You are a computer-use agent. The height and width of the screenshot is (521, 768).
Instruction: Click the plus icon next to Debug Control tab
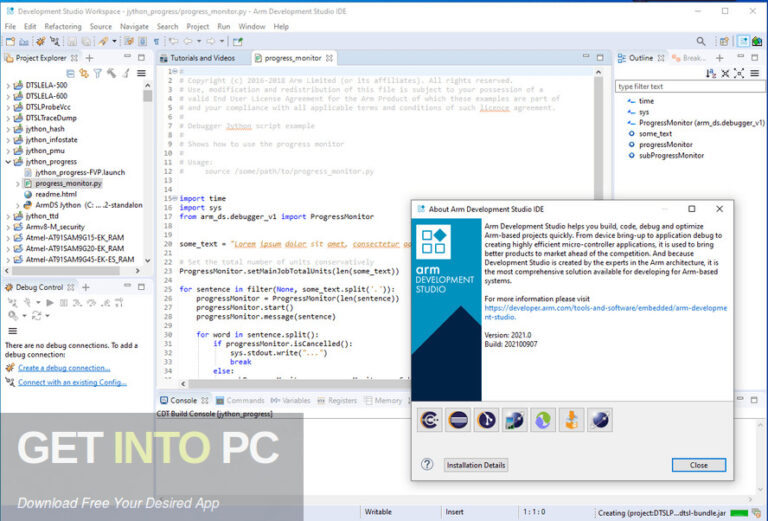pos(86,287)
